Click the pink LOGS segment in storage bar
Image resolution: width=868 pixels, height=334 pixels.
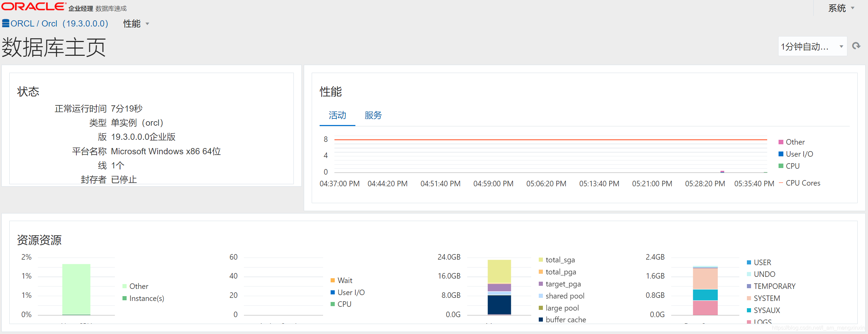coord(705,308)
